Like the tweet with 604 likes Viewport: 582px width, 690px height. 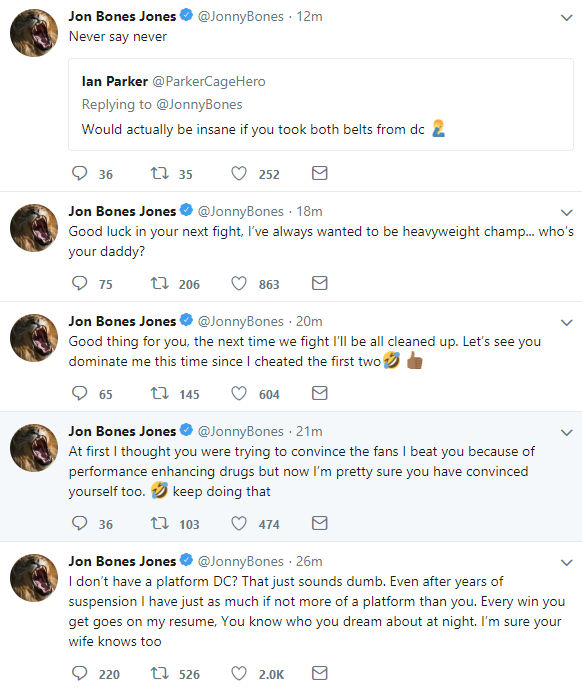pos(239,393)
